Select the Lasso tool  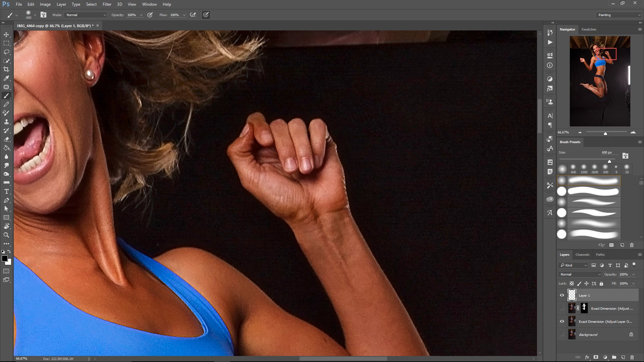click(6, 52)
